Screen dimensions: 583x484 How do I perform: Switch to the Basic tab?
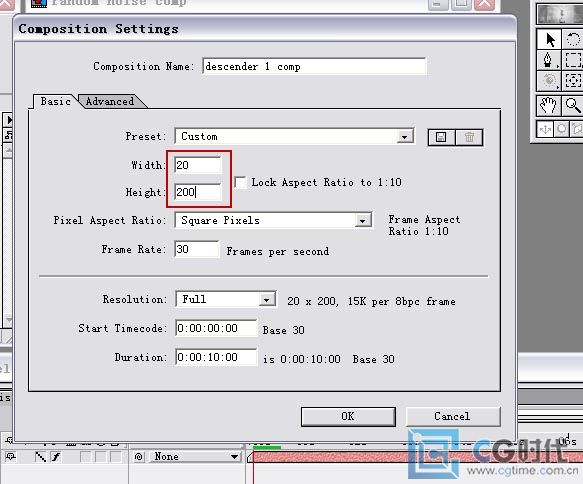[55, 101]
